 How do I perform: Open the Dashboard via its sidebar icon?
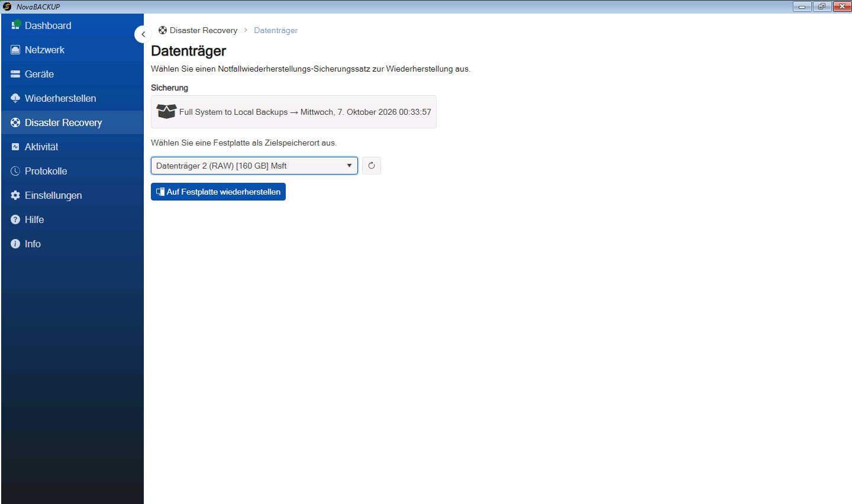coord(16,25)
